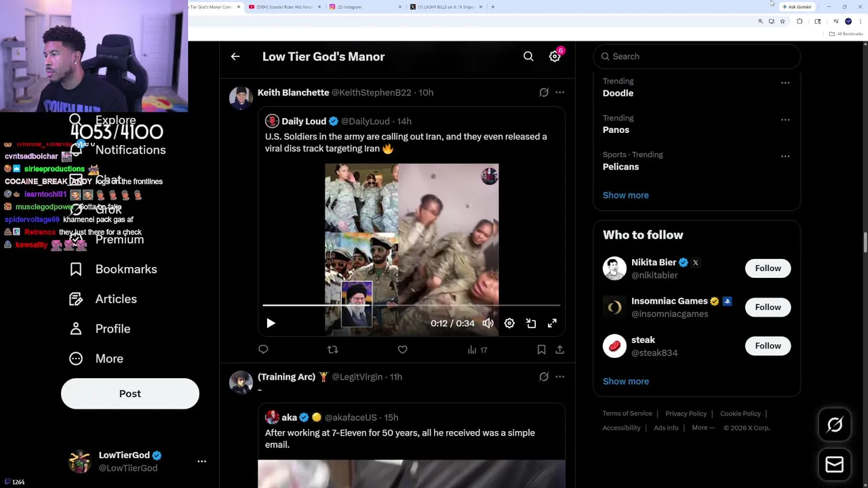Reply to Keith Blanchette's post
This screenshot has width=868, height=488.
click(x=263, y=350)
